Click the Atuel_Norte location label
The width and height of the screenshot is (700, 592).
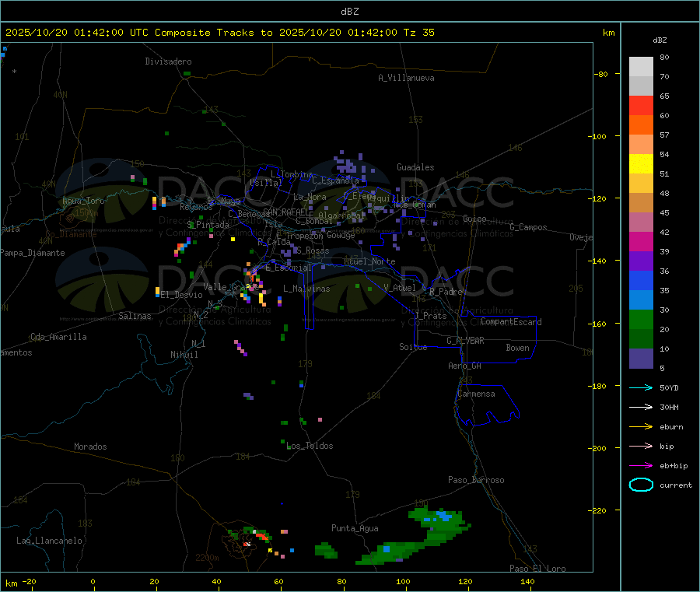tap(369, 261)
